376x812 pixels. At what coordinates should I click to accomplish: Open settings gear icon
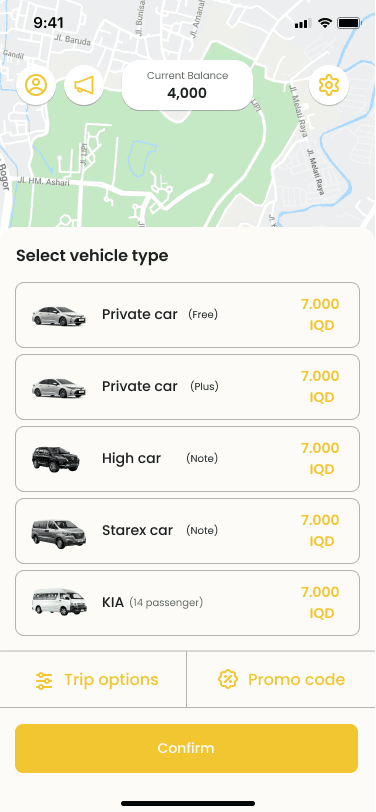tap(329, 85)
